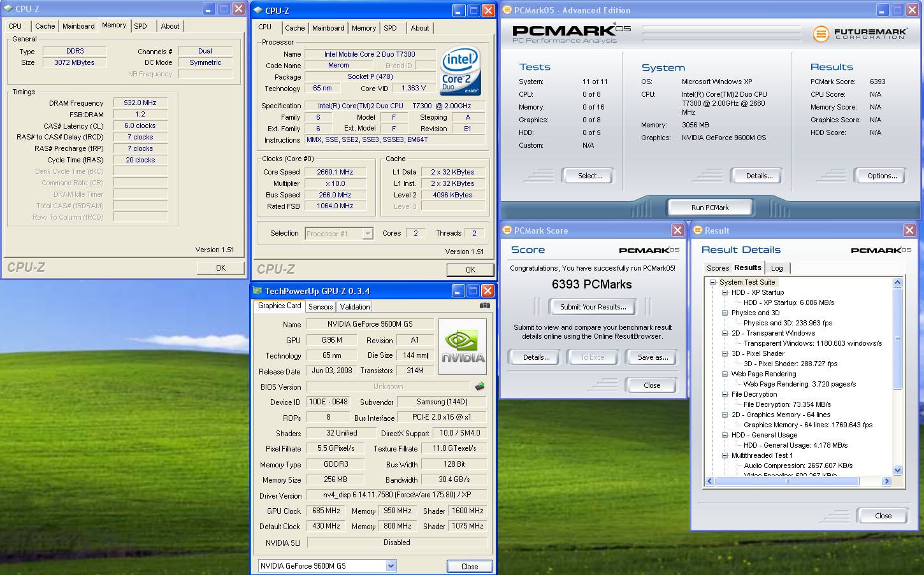
Task: Click the Futuremark Corporation logo
Action: (861, 34)
